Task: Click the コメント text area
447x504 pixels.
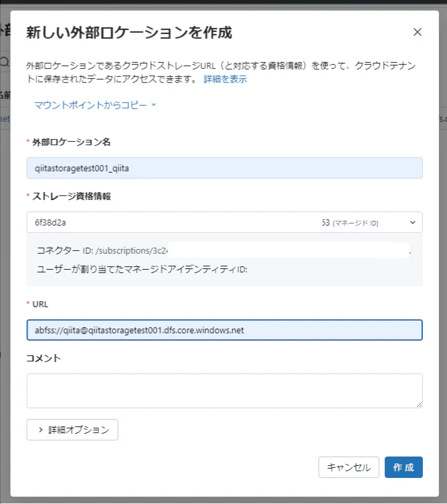Action: click(224, 391)
